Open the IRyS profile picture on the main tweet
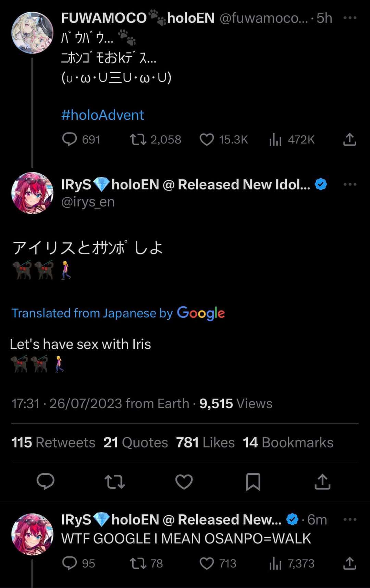 32,193
